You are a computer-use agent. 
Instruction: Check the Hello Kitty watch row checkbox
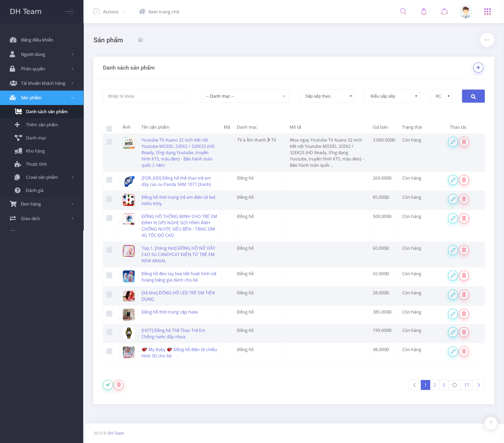(109, 199)
